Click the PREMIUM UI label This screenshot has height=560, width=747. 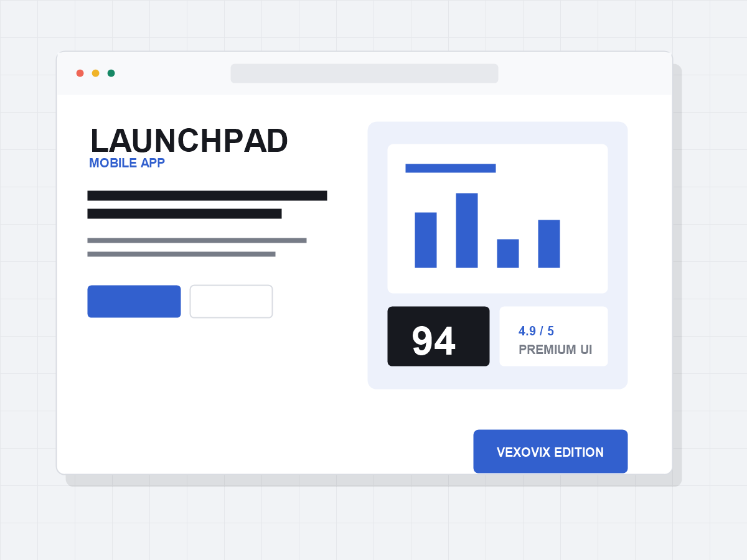[x=555, y=350]
